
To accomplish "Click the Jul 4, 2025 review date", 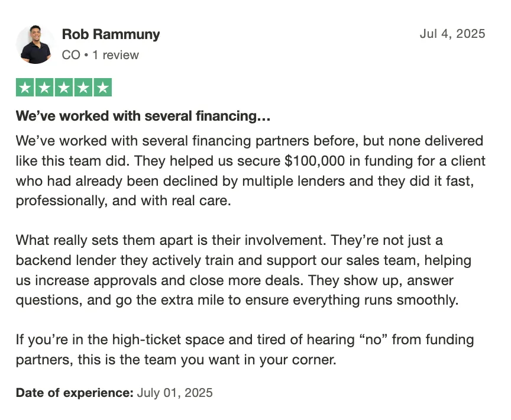I will click(452, 34).
